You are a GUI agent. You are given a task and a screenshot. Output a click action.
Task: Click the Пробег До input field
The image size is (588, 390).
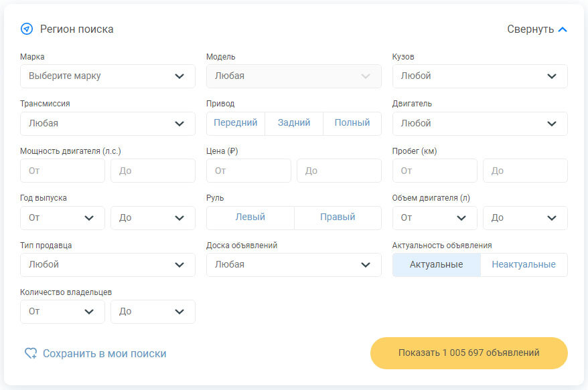(525, 171)
